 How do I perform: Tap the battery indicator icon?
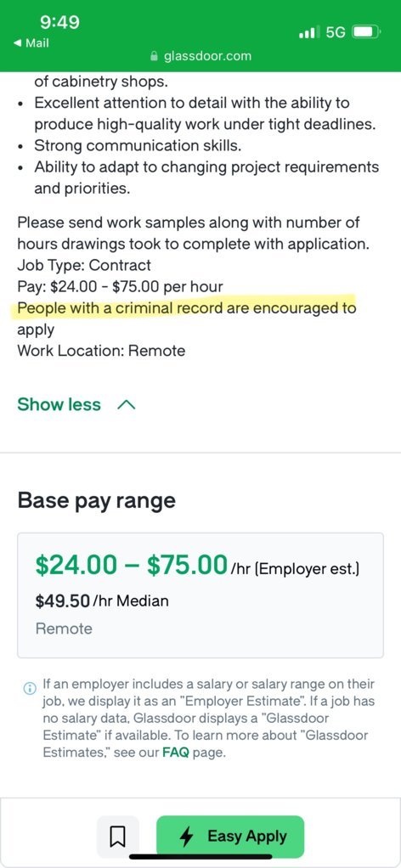(x=367, y=32)
